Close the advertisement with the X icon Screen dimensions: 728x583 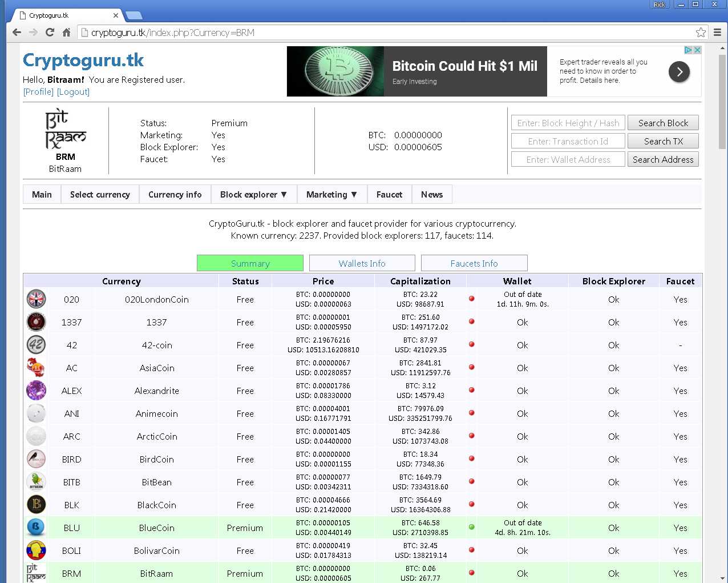coord(697,50)
